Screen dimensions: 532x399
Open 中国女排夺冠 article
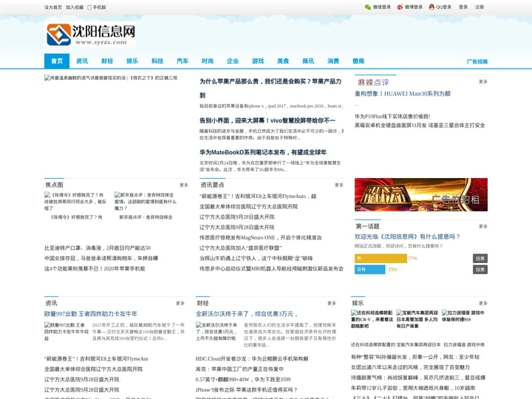point(101,259)
